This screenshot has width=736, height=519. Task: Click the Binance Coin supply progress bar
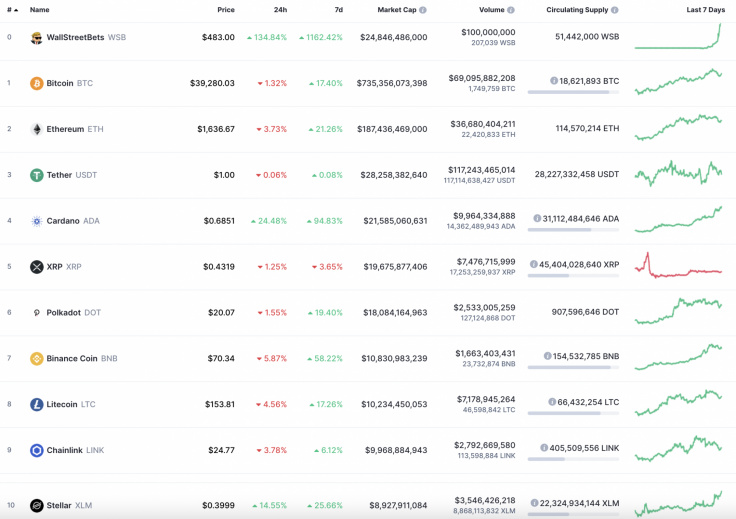pyautogui.click(x=573, y=367)
